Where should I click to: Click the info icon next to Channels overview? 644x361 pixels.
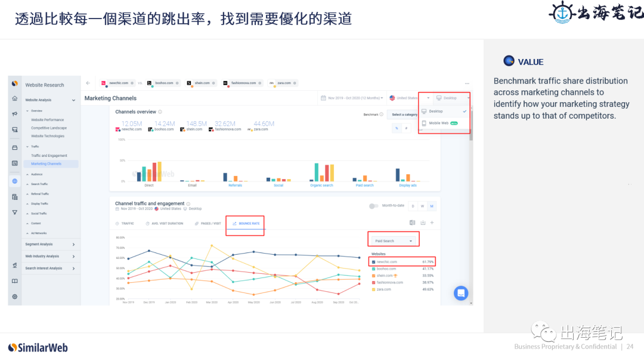pos(160,112)
